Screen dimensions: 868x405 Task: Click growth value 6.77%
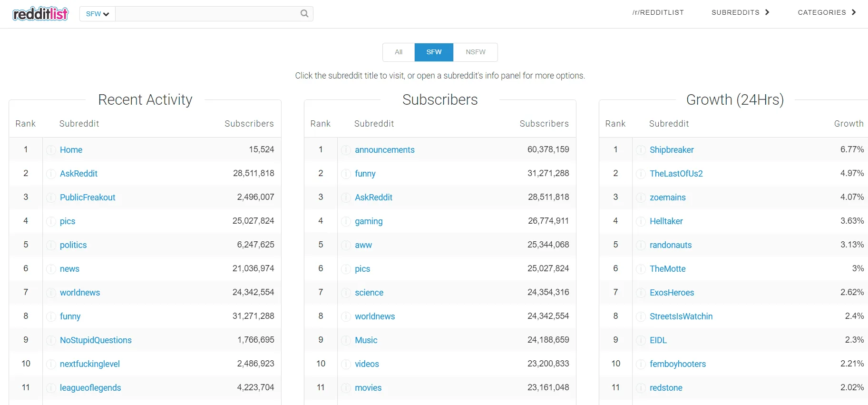pos(852,149)
